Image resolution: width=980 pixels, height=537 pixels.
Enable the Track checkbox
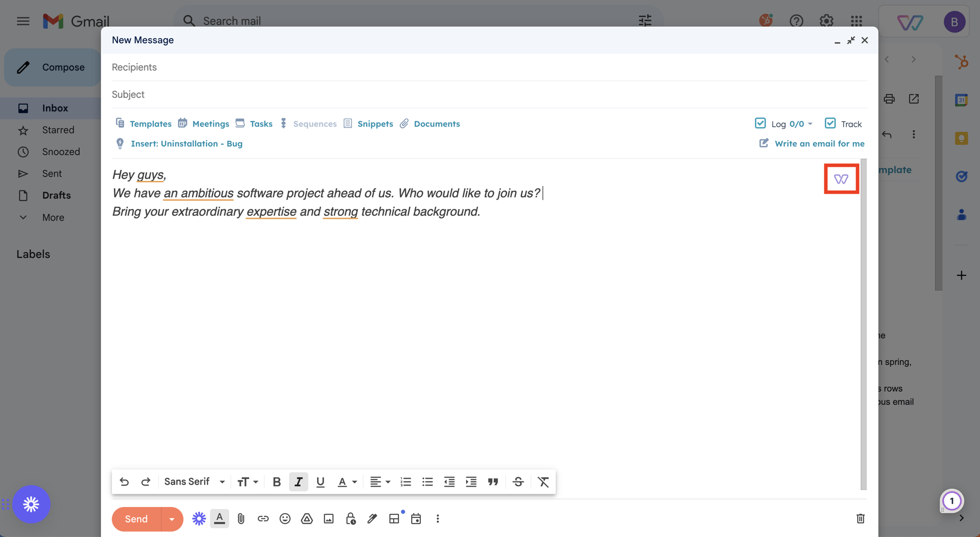830,123
